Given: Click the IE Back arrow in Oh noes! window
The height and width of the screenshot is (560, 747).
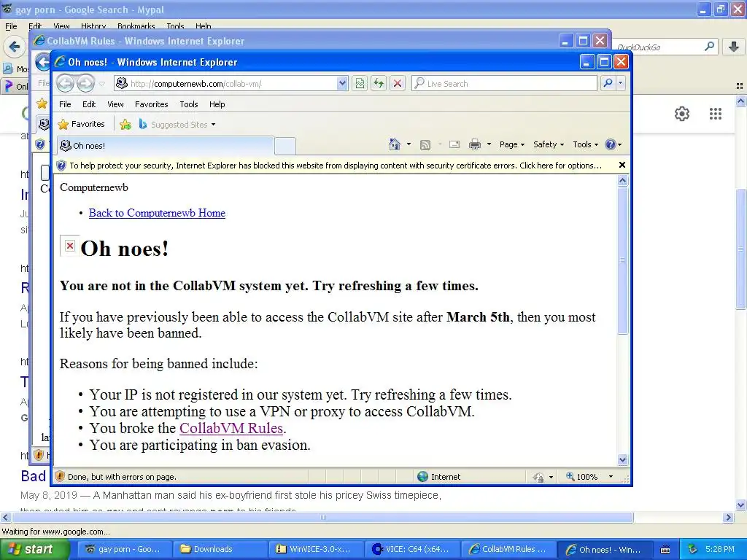Looking at the screenshot, I should pos(65,84).
